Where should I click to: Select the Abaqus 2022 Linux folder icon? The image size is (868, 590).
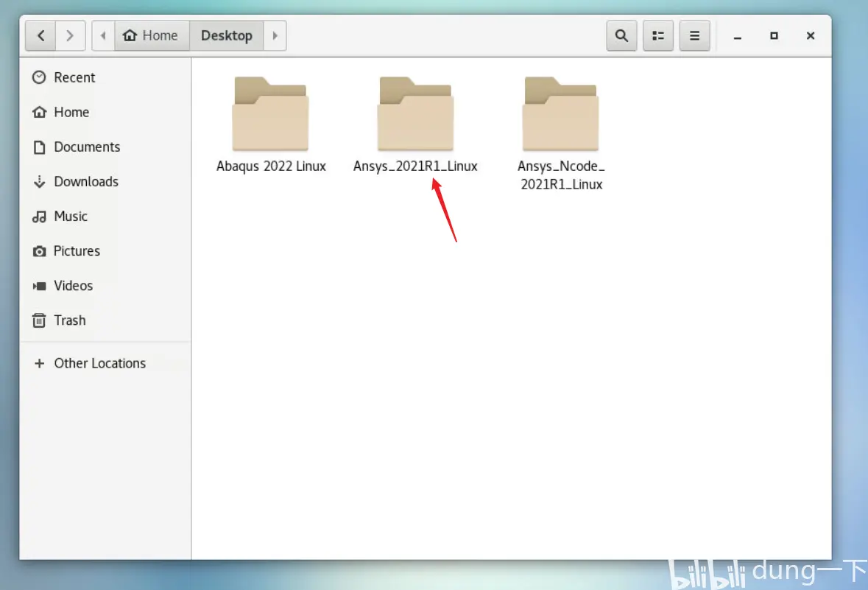click(270, 114)
